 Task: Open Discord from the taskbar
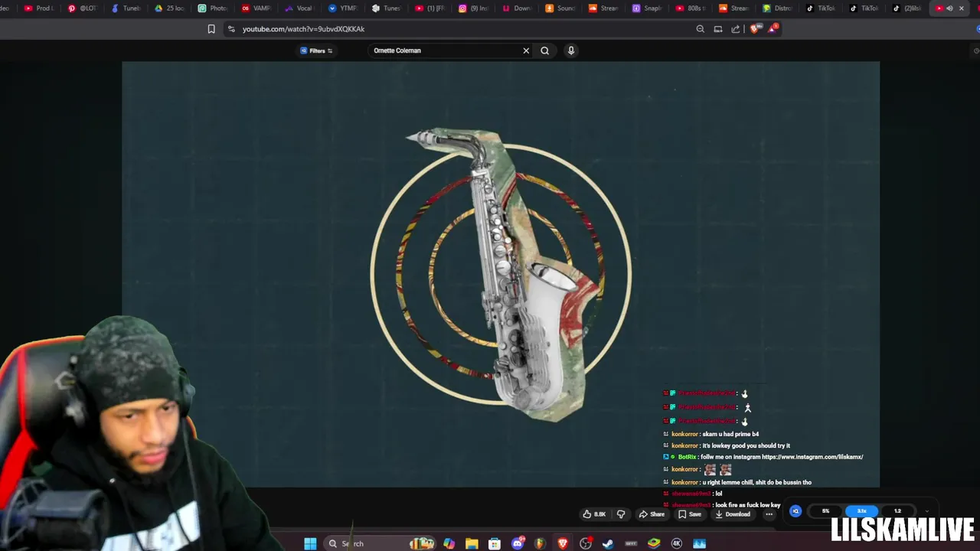[x=518, y=543]
